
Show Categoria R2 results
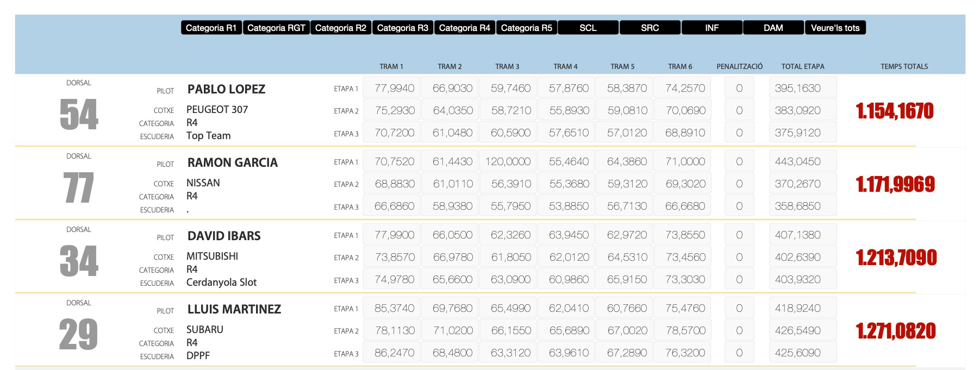pyautogui.click(x=341, y=28)
